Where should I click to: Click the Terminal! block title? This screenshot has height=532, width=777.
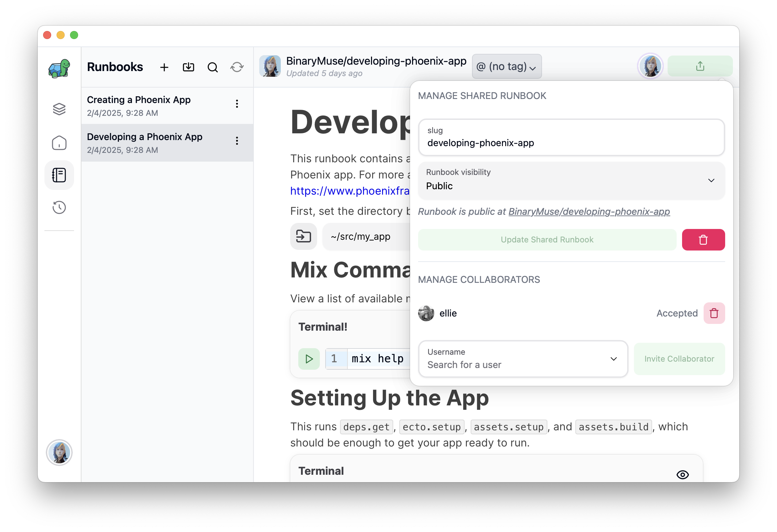point(323,327)
